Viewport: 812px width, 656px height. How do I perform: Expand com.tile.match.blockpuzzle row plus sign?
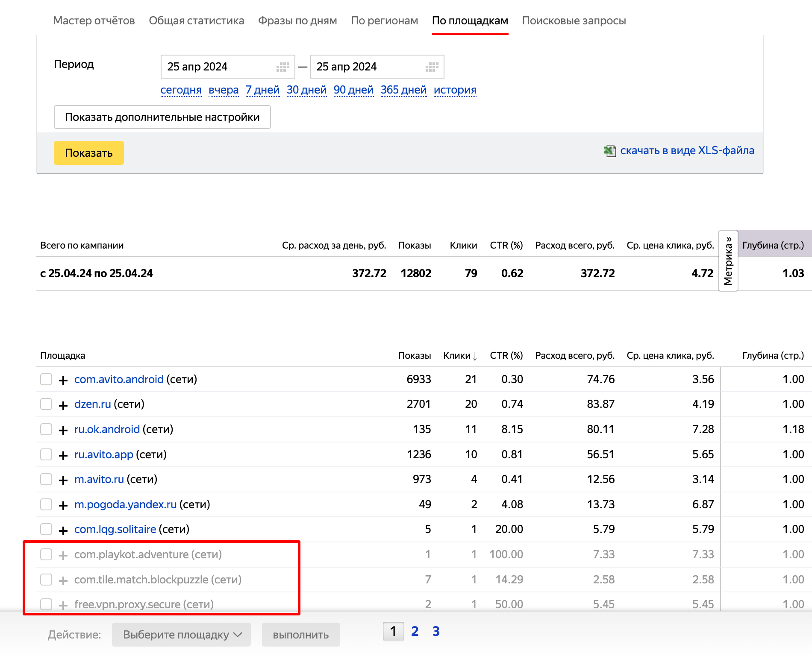coord(63,580)
